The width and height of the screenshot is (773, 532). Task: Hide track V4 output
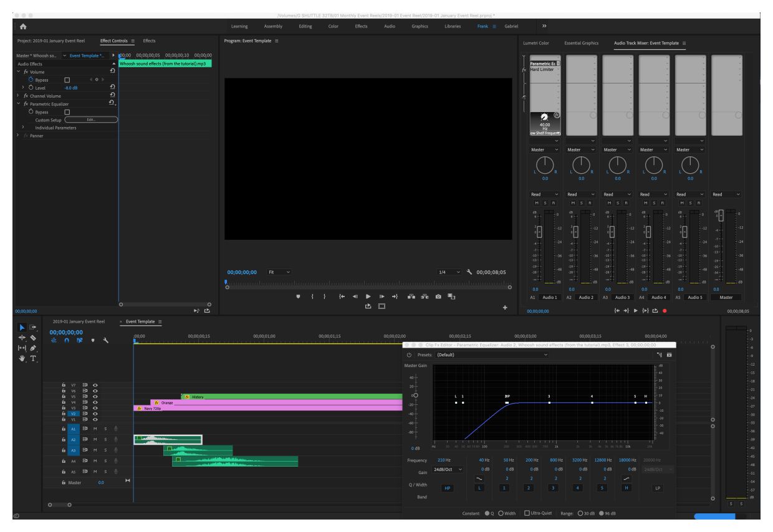[x=95, y=402]
